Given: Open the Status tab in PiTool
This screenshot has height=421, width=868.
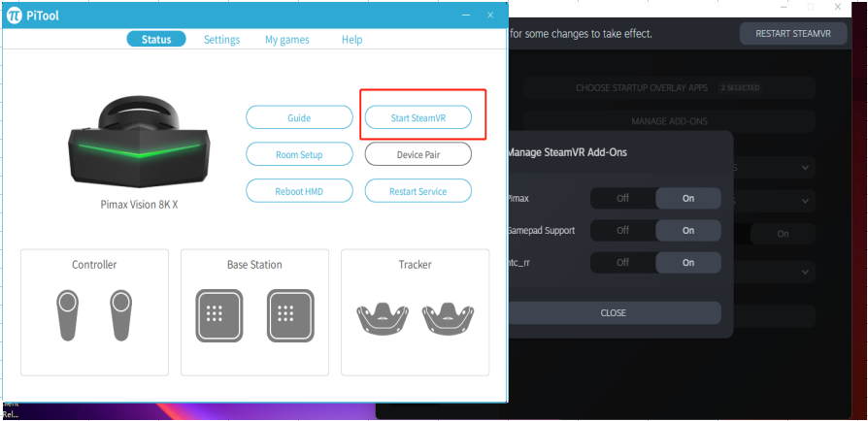Looking at the screenshot, I should pos(156,39).
